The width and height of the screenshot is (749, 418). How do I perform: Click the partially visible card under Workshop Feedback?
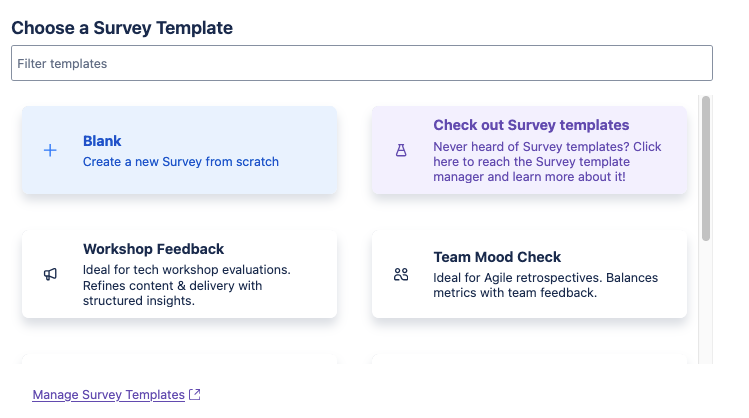click(x=179, y=358)
